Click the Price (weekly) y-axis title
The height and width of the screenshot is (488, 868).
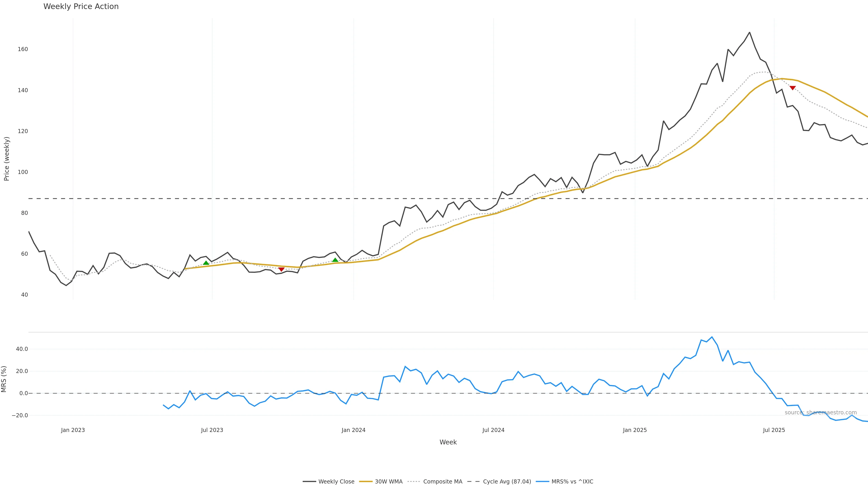click(6, 159)
